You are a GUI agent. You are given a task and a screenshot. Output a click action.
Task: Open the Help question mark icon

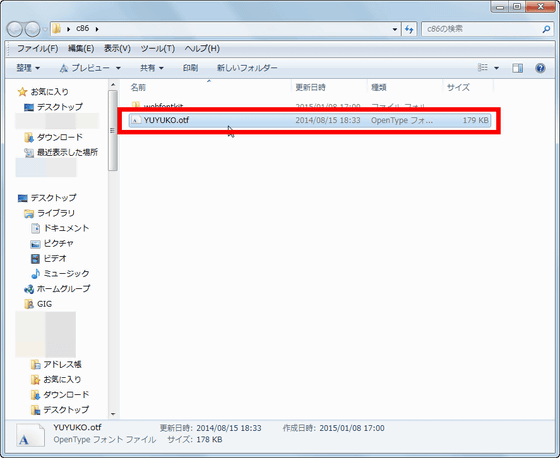tap(540, 68)
